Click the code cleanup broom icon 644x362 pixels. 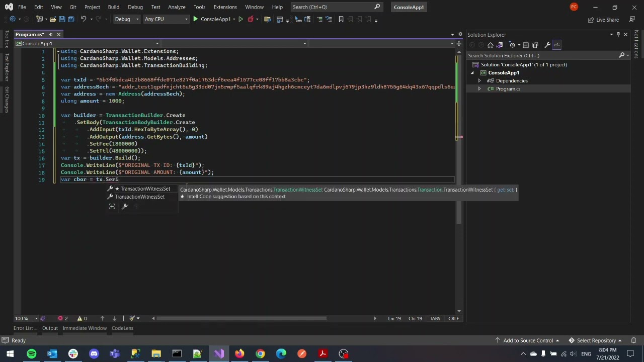pos(132,318)
